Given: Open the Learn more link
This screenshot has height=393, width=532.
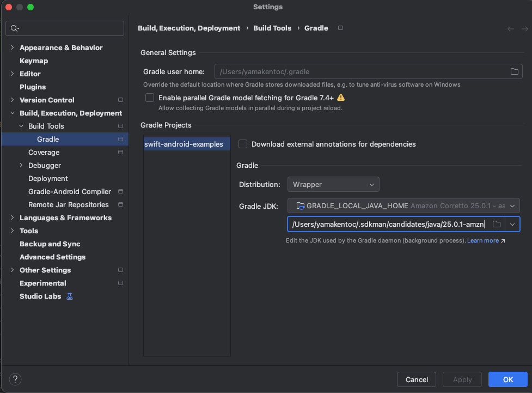Looking at the screenshot, I should pyautogui.click(x=483, y=240).
